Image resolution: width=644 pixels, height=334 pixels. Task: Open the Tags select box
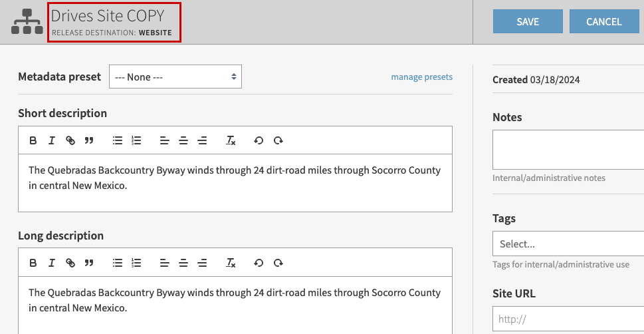tap(568, 244)
